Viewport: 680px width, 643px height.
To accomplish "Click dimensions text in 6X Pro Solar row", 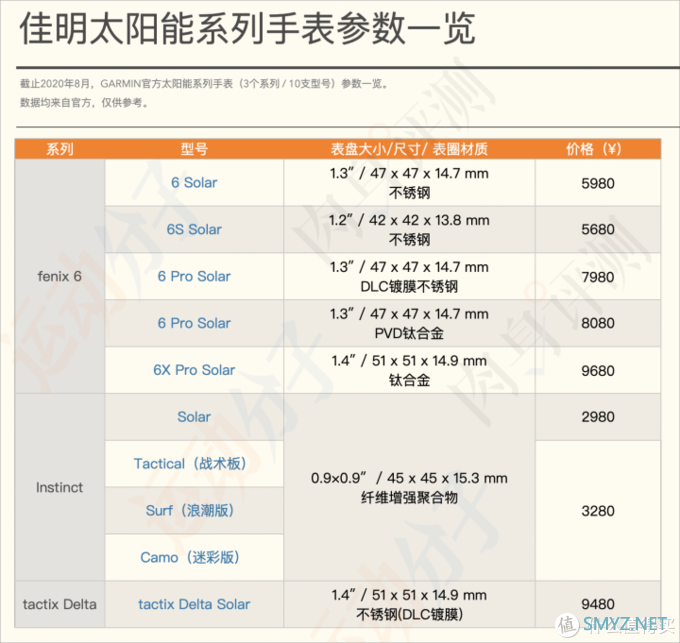I will (409, 361).
